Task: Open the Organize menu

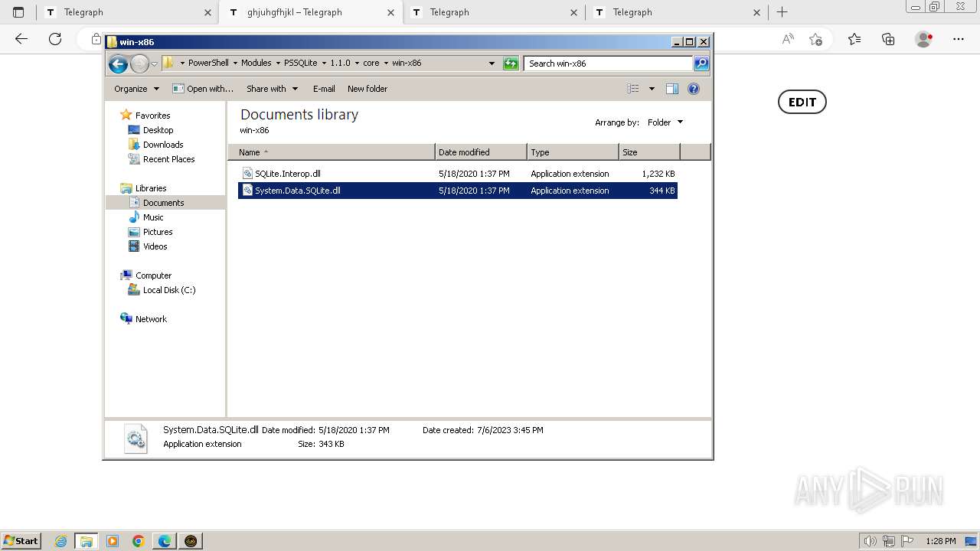Action: click(136, 89)
